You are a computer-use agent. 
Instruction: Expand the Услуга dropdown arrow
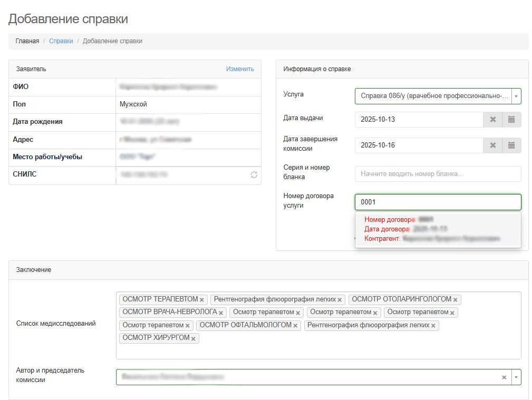[516, 96]
